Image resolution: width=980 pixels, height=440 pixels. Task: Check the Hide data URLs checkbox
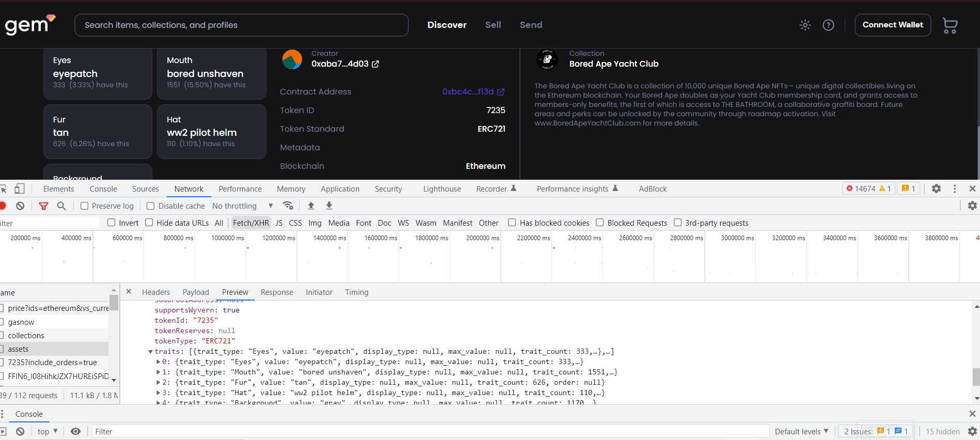point(149,223)
